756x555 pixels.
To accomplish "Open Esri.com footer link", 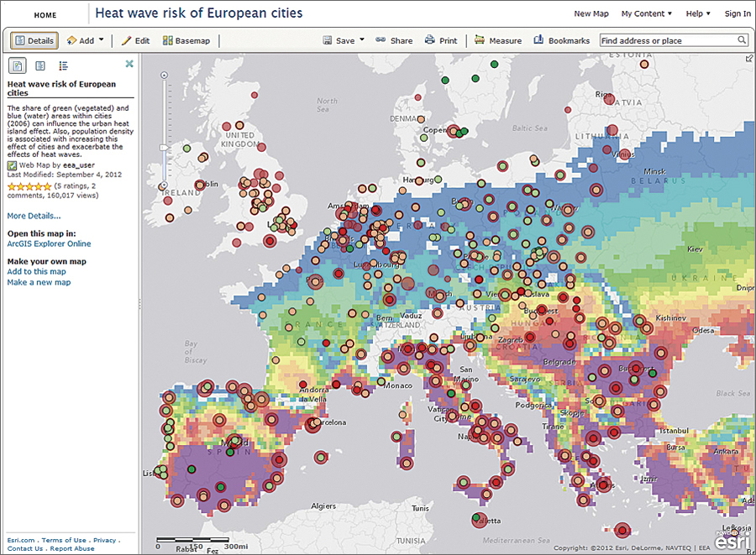I will (x=21, y=540).
